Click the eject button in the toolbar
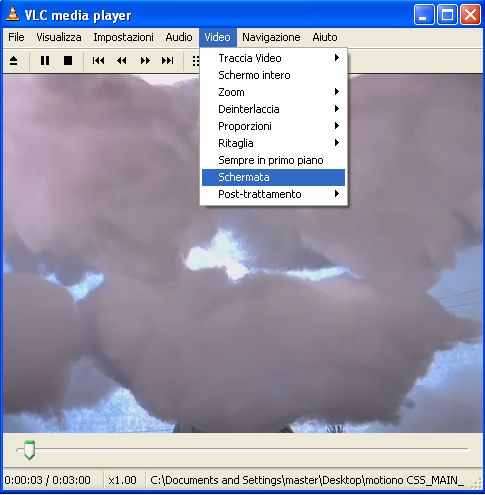This screenshot has width=485, height=495. [x=13, y=61]
